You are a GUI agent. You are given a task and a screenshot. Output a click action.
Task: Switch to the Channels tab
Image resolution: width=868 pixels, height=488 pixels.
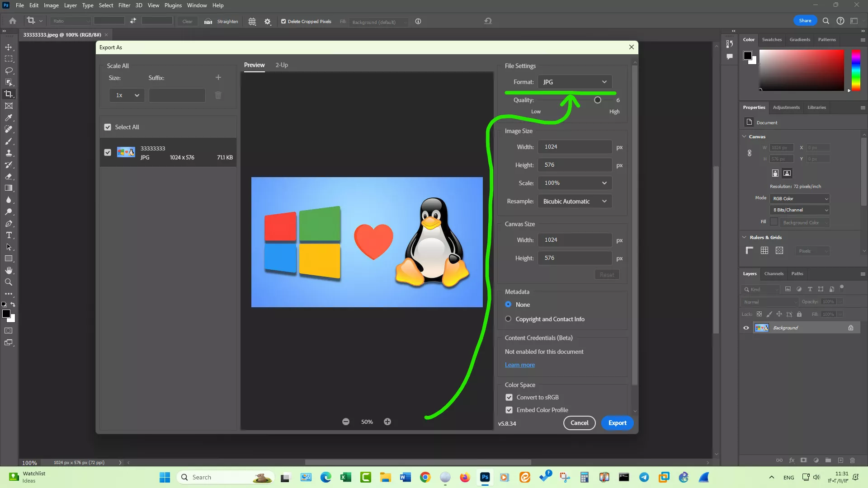774,274
